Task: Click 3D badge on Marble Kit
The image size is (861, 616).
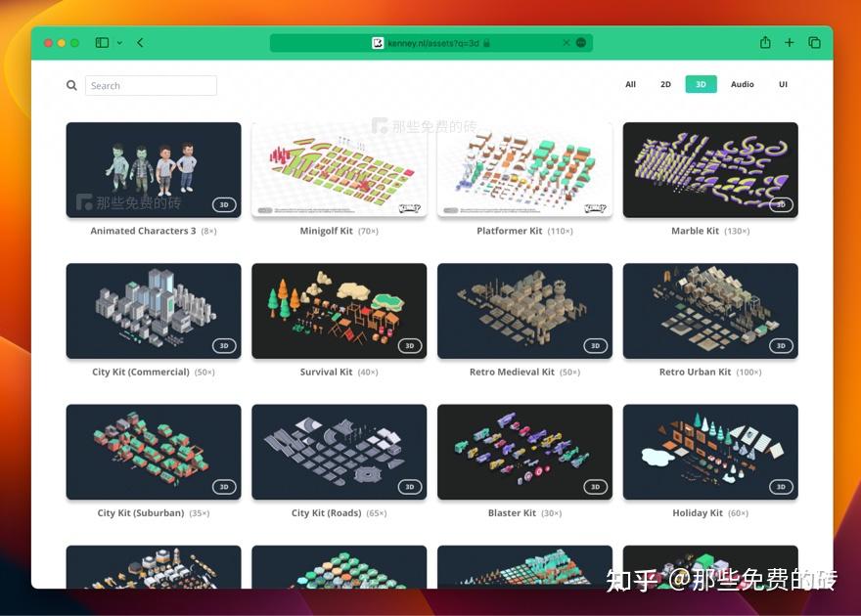Action: point(781,204)
